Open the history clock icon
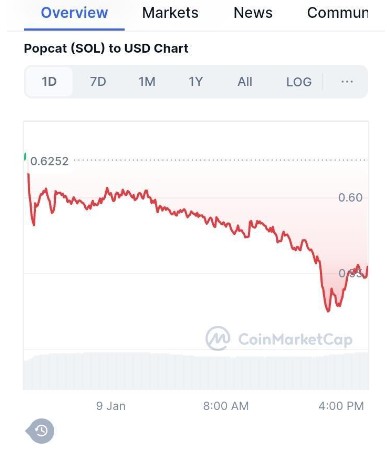 click(41, 431)
